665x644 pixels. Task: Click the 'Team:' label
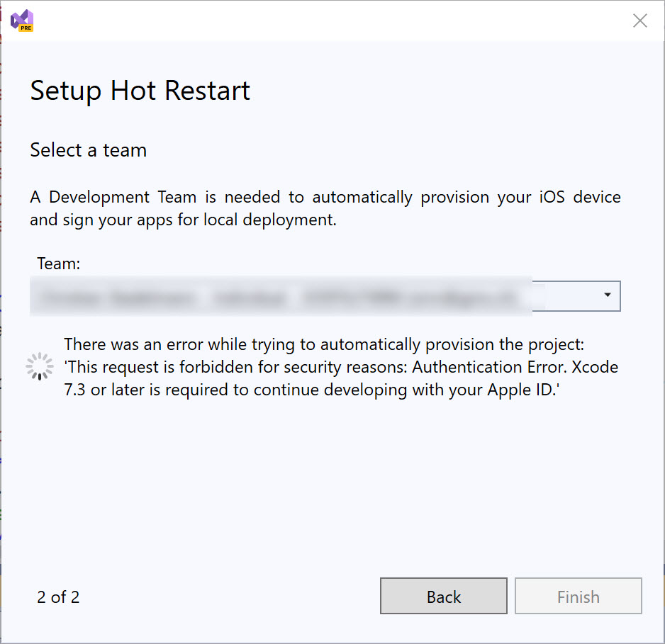point(59,264)
